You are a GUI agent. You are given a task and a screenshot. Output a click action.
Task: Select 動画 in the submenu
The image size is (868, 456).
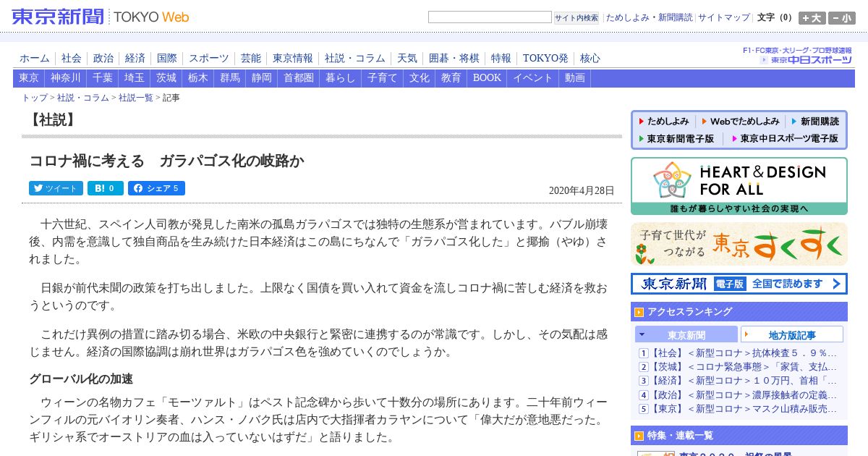(x=575, y=78)
